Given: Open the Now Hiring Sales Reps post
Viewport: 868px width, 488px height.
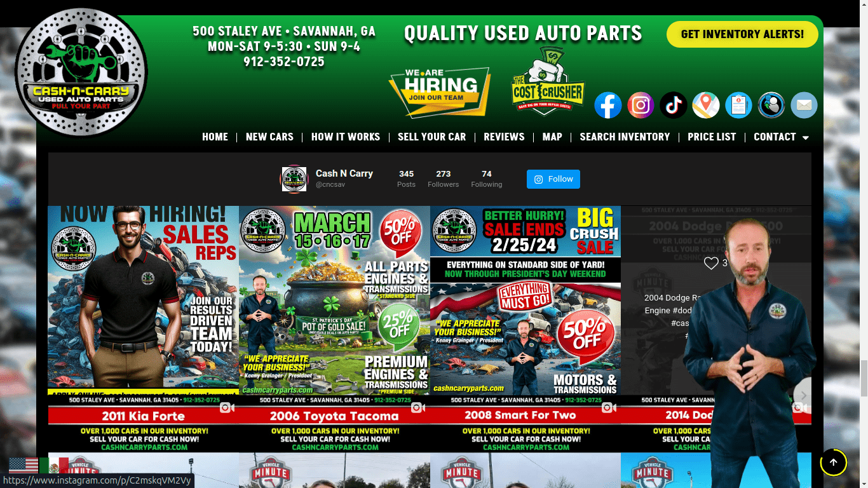Looking at the screenshot, I should [144, 300].
